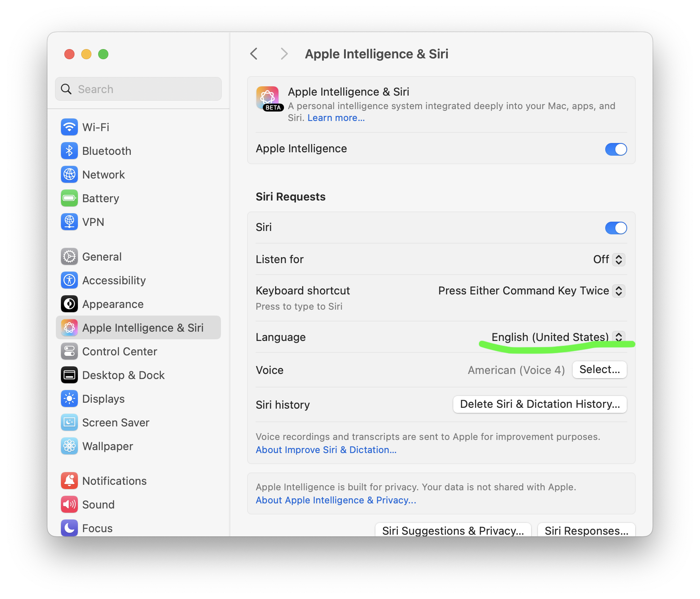Click the voice Select… button
The width and height of the screenshot is (700, 599).
point(599,370)
